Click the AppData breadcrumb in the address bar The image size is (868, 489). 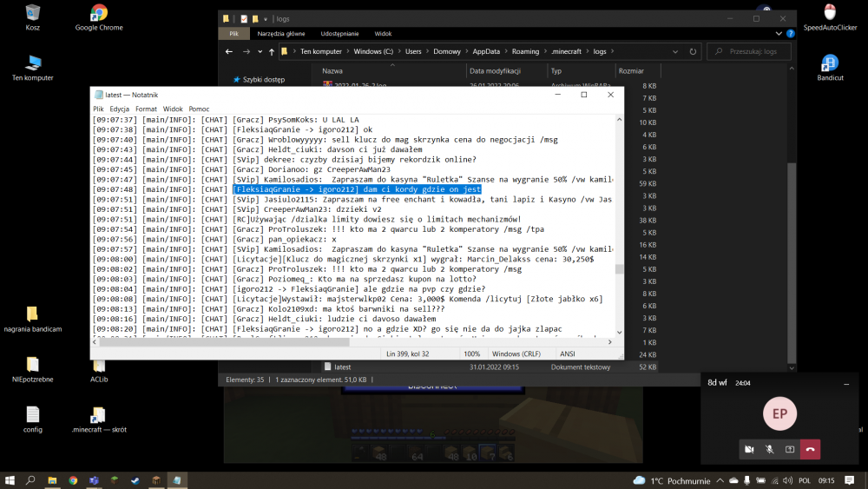click(488, 51)
